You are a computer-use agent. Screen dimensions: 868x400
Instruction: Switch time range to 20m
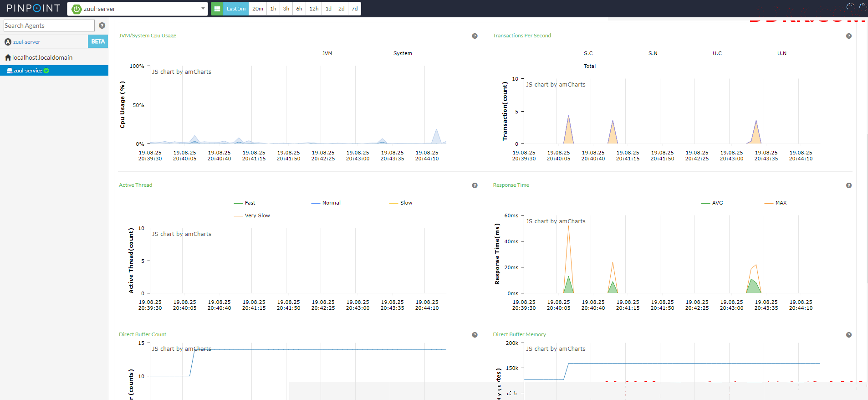258,9
